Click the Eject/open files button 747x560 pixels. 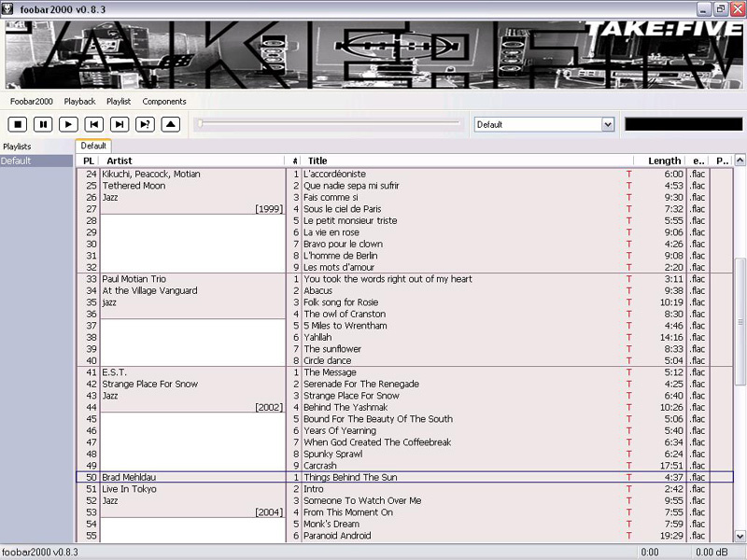170,124
